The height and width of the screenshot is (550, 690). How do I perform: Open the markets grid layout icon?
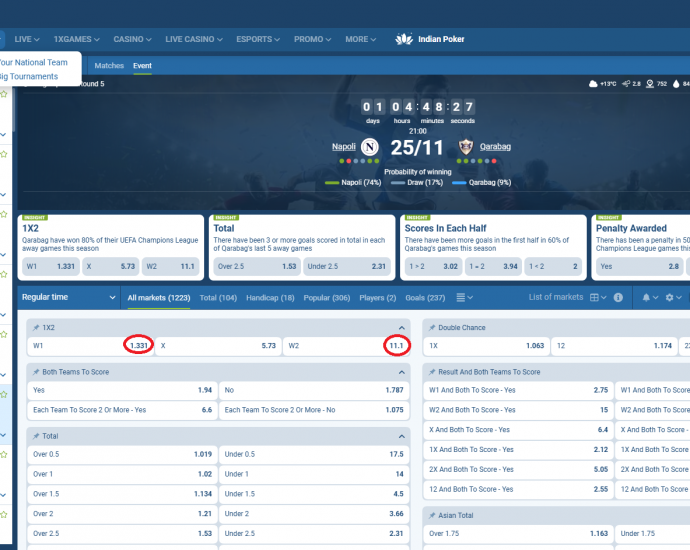tap(594, 298)
